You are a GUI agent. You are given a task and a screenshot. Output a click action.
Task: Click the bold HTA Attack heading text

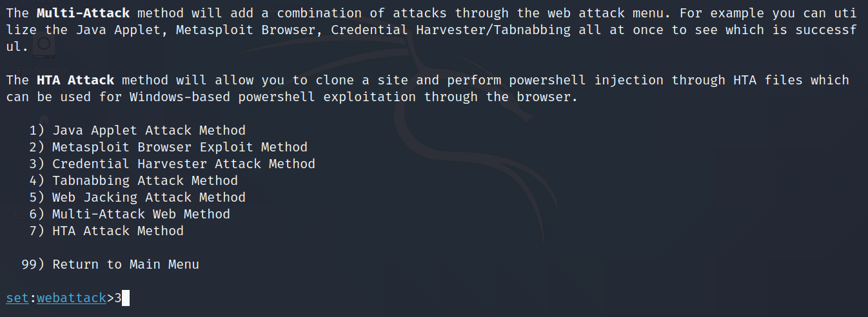pyautogui.click(x=75, y=81)
